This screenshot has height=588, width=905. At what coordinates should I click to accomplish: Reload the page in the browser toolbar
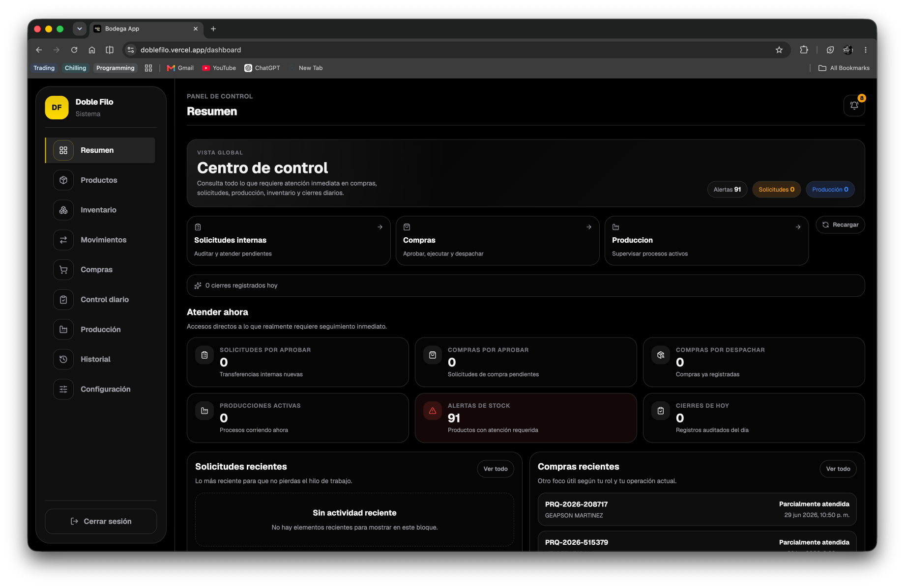(x=74, y=50)
